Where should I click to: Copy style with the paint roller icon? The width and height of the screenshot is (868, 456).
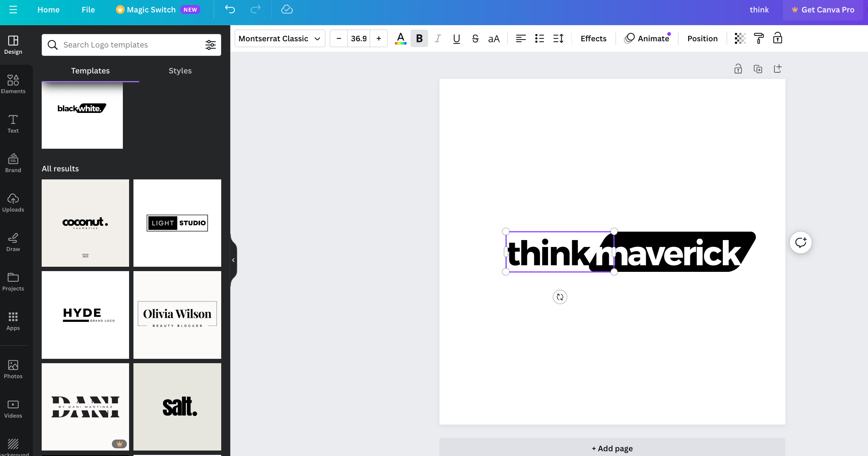759,38
